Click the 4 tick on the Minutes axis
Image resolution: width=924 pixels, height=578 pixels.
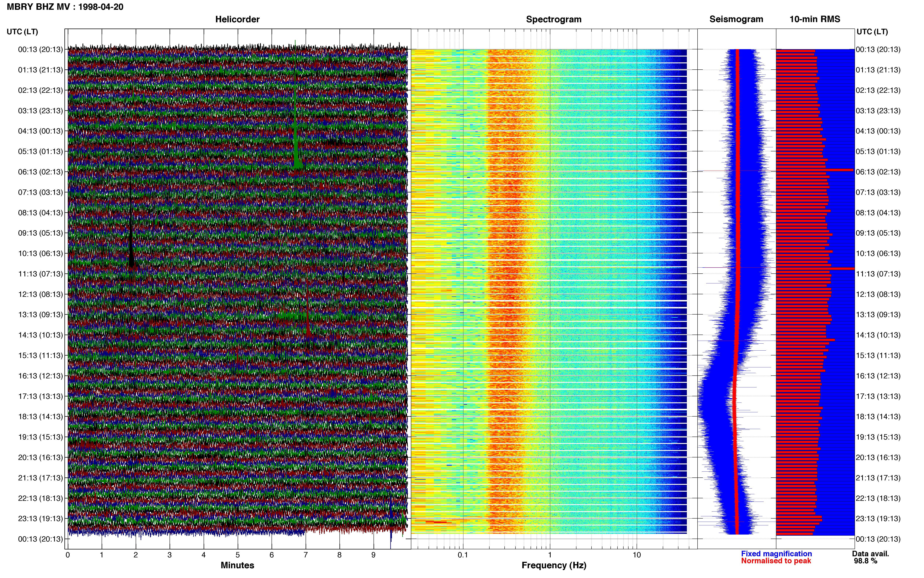[x=204, y=555]
